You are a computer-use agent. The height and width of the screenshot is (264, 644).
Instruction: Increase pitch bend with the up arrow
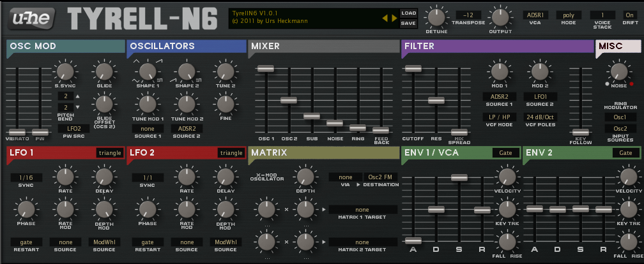click(78, 97)
